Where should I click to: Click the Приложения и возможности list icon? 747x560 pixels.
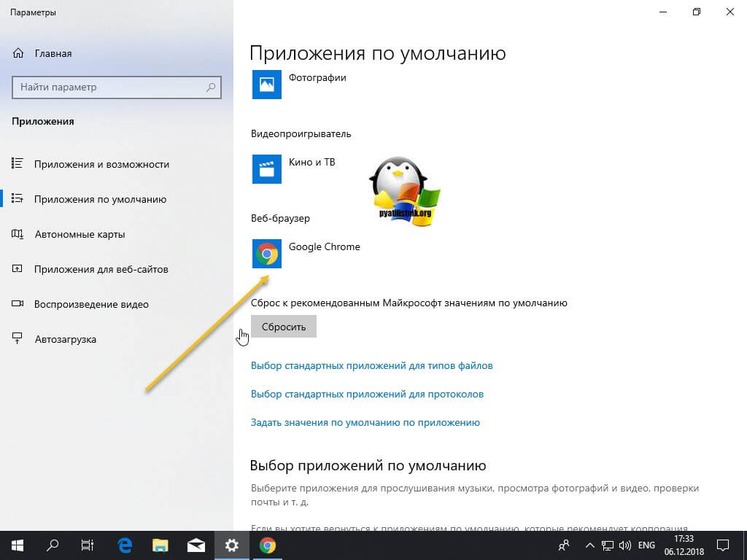[18, 164]
